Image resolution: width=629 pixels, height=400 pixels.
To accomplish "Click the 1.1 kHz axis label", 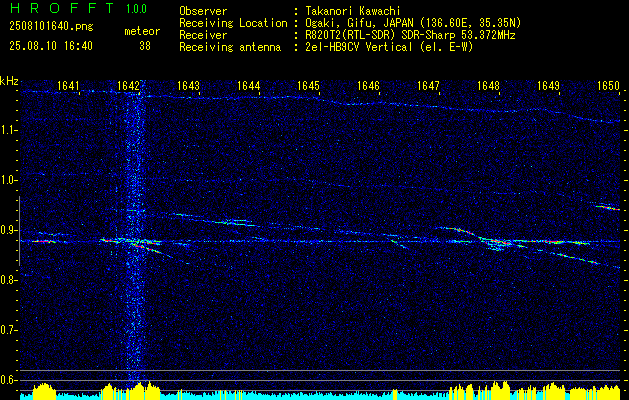I will (8, 130).
